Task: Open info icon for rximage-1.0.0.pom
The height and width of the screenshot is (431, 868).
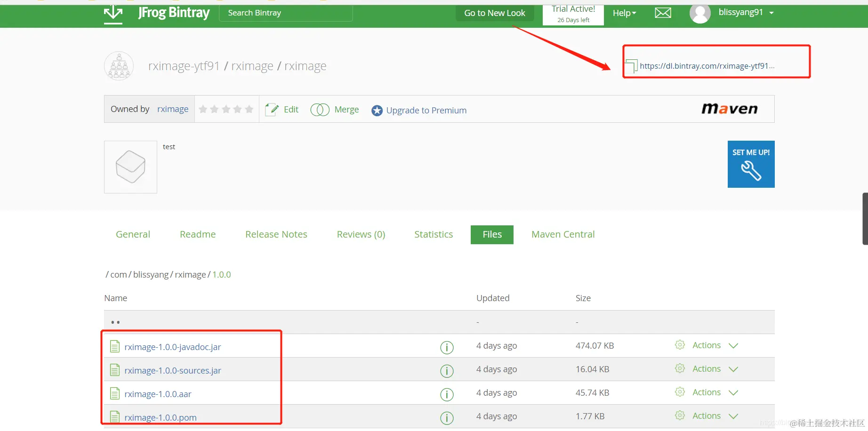Action: 447,418
